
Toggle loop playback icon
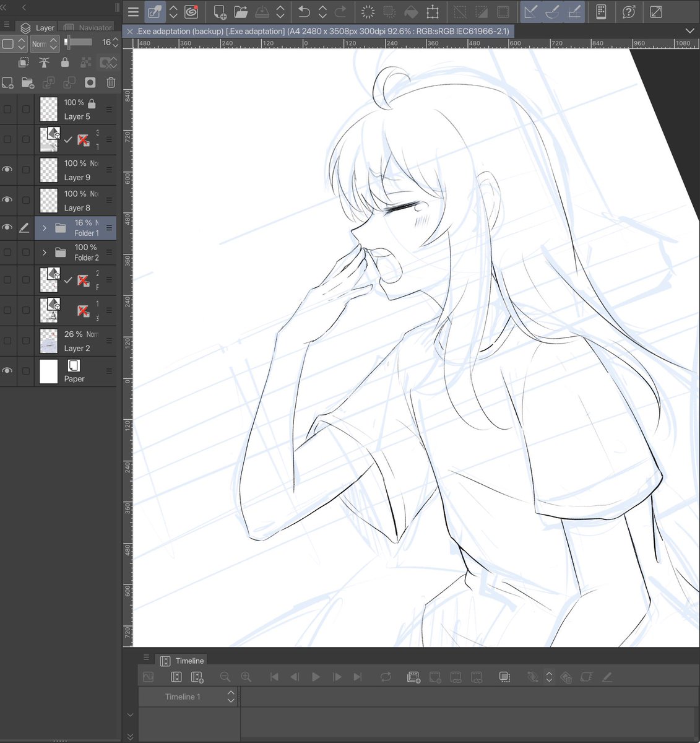pos(386,677)
